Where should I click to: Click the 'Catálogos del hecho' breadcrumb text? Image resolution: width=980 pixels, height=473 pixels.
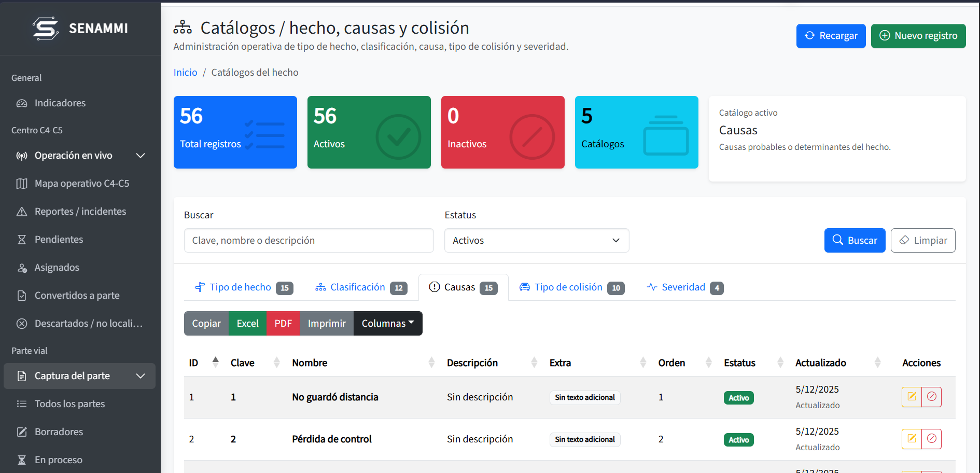[255, 73]
